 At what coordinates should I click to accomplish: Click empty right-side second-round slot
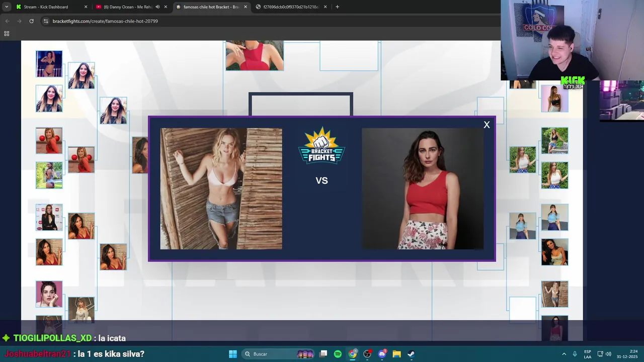pyautogui.click(x=522, y=310)
